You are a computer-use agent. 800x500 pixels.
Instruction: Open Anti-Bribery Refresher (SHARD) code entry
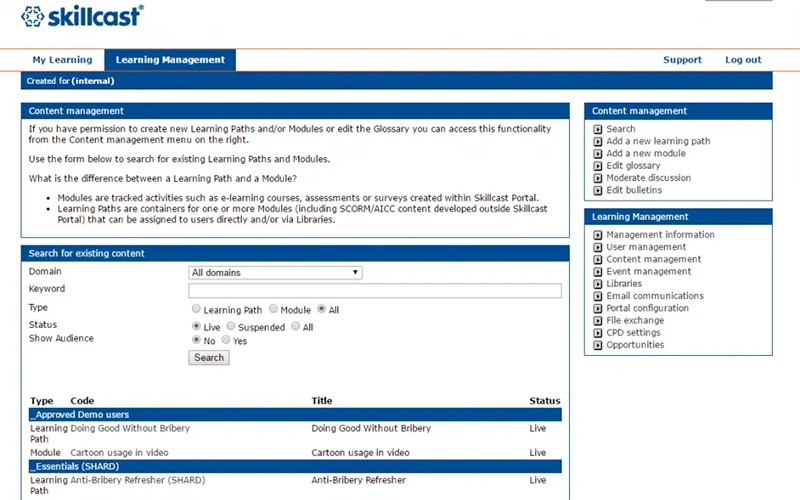pyautogui.click(x=137, y=480)
